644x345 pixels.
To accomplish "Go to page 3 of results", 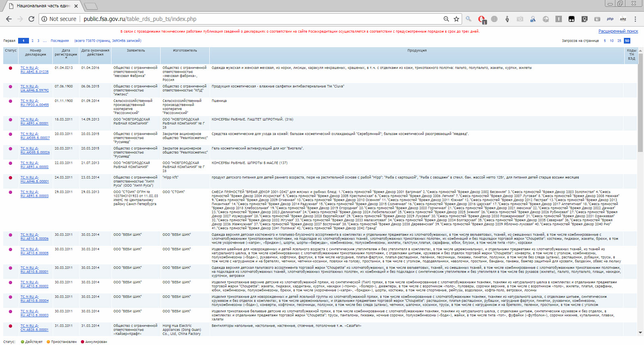I will click(x=38, y=41).
